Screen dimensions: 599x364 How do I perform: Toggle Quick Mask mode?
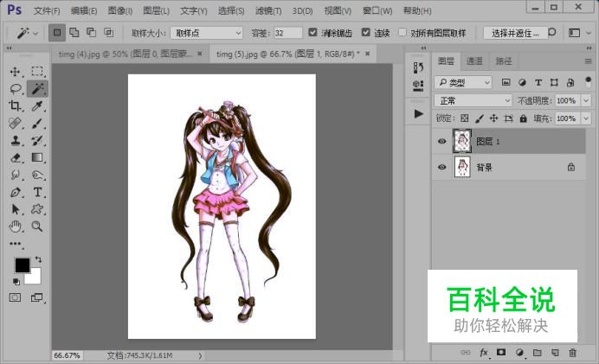[15, 297]
